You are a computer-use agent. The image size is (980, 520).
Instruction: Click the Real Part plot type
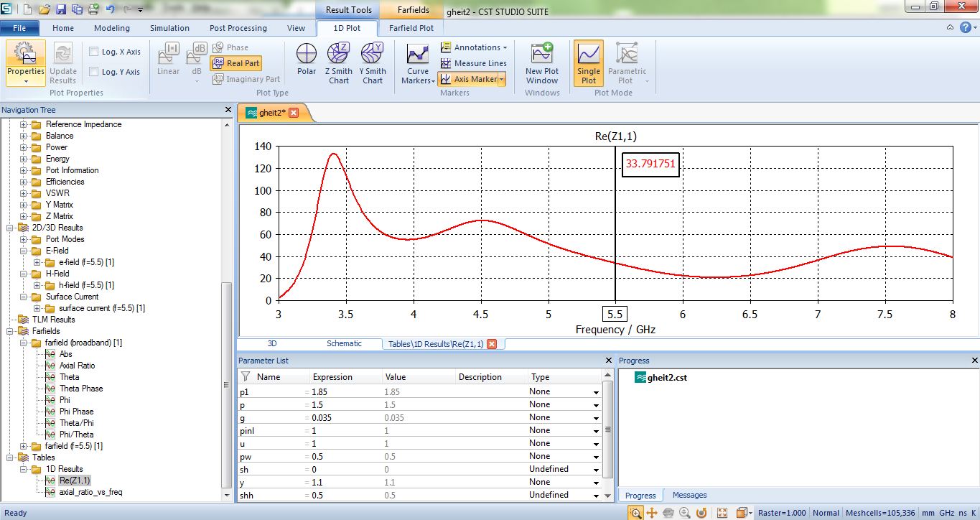pos(236,63)
